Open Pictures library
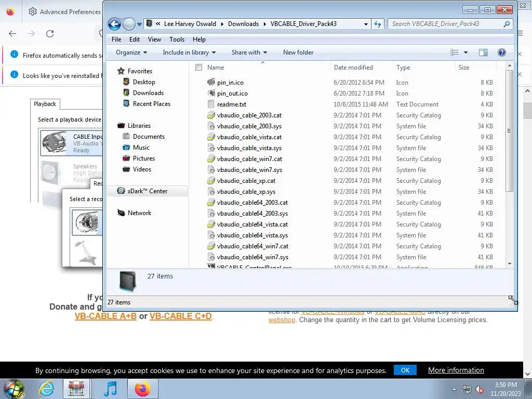This screenshot has width=532, height=399. [144, 158]
